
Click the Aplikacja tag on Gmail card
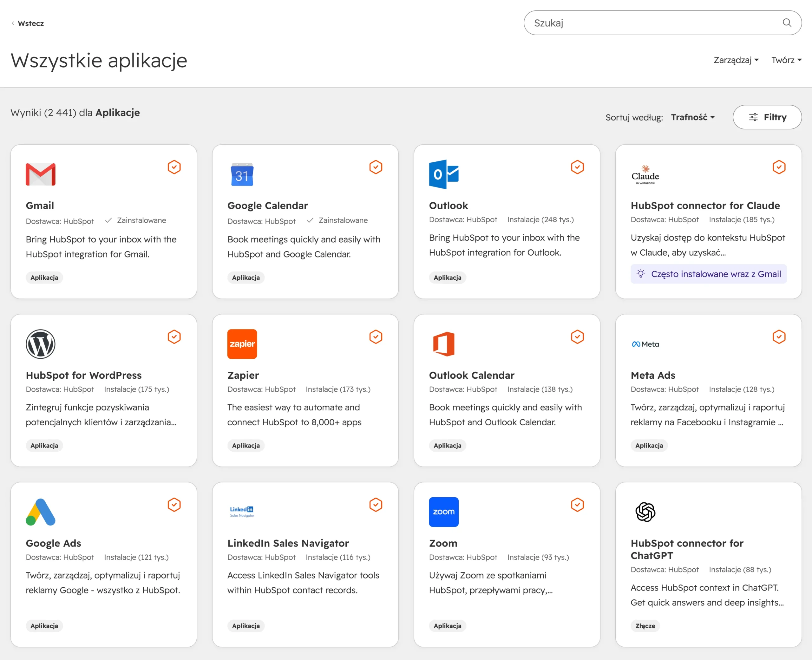tap(44, 278)
